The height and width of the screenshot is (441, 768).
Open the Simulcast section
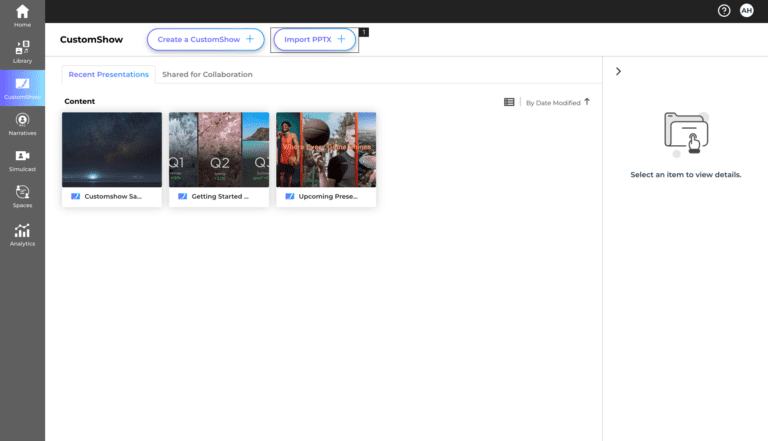click(22, 160)
